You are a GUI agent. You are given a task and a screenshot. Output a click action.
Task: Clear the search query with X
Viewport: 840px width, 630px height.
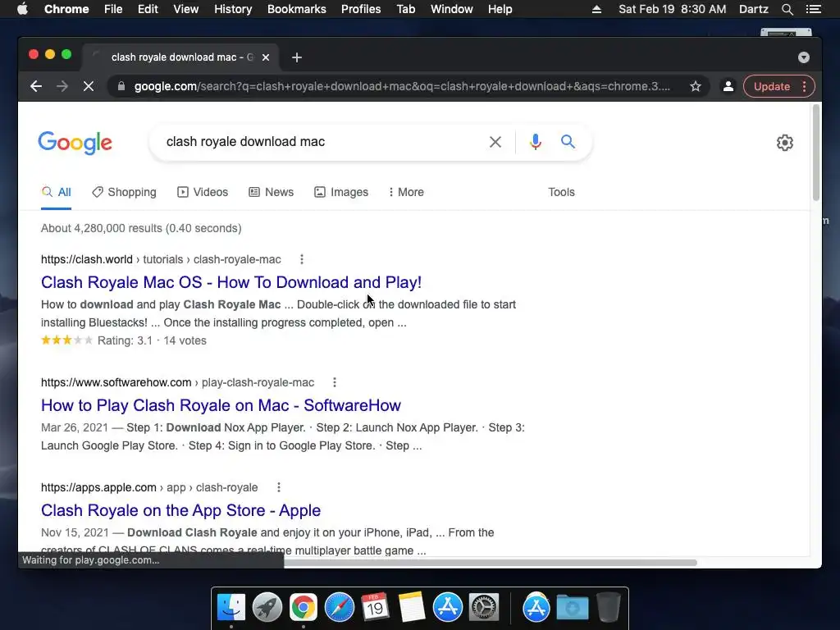[495, 142]
